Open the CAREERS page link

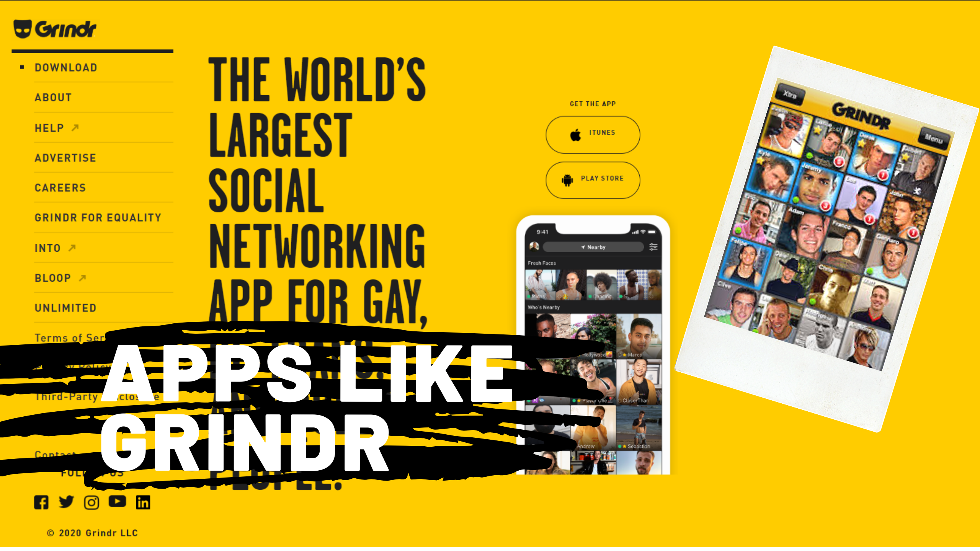(x=60, y=187)
